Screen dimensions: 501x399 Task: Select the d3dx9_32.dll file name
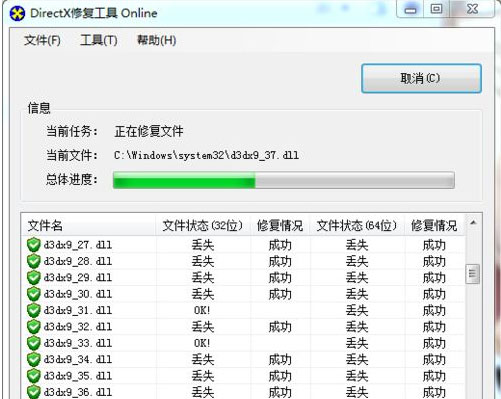coord(78,327)
